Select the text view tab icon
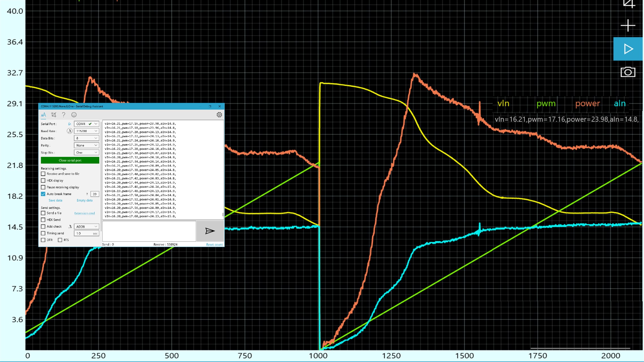This screenshot has height=362, width=644. click(43, 115)
